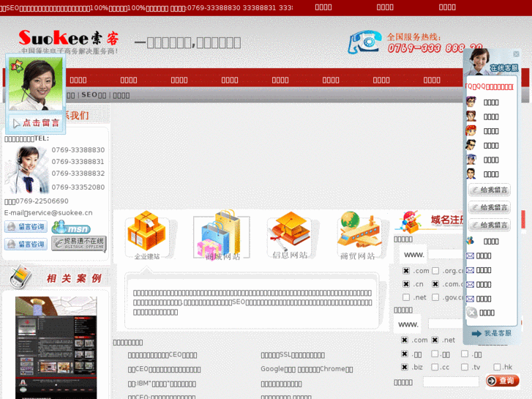
Task: Open the dark website case thumbnail
Action: pos(56,347)
